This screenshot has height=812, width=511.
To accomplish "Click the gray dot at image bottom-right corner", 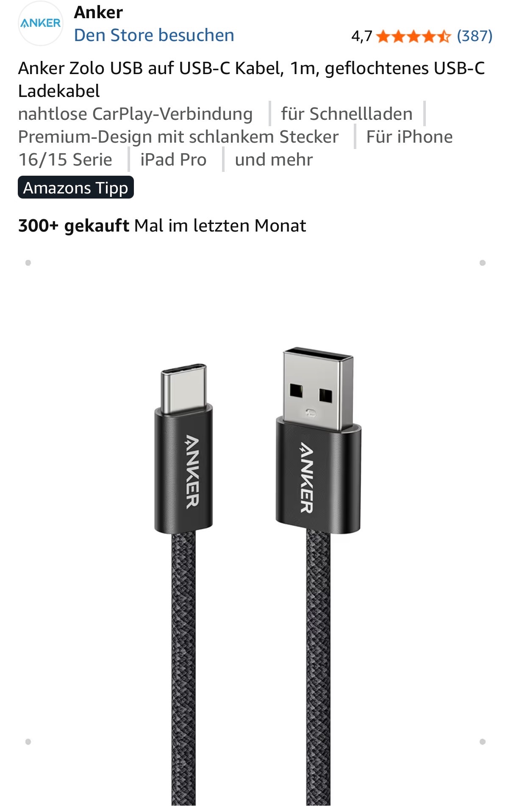I will 482,742.
